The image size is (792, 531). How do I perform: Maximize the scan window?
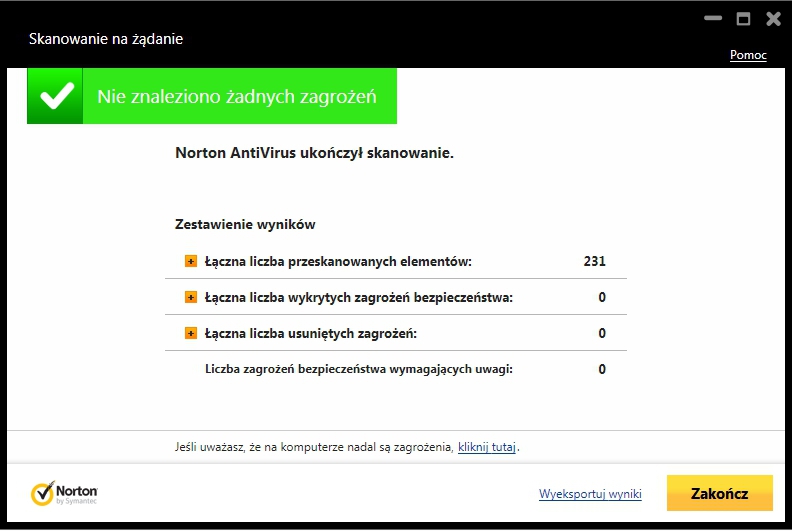[743, 19]
